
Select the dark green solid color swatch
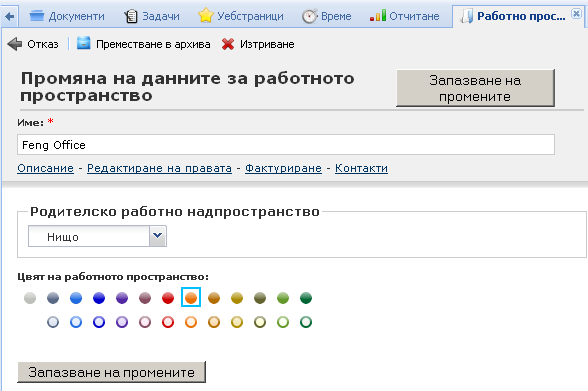coord(306,298)
